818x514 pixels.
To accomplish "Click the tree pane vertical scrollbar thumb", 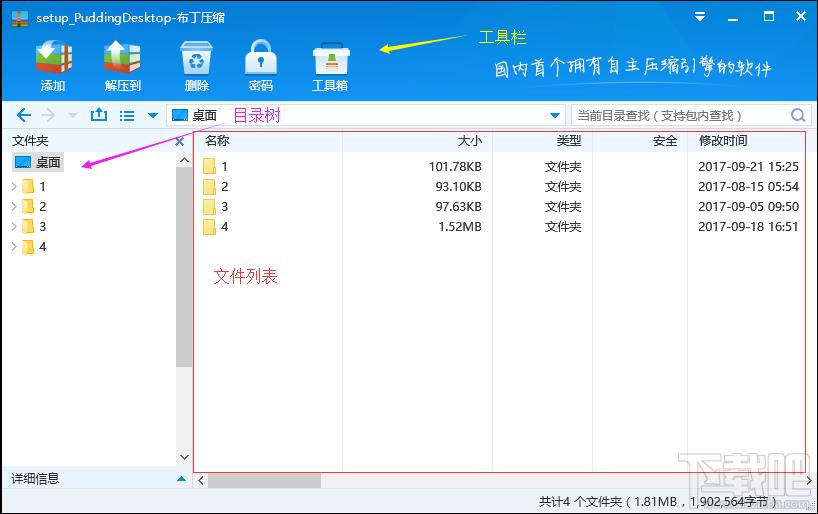I will point(184,267).
